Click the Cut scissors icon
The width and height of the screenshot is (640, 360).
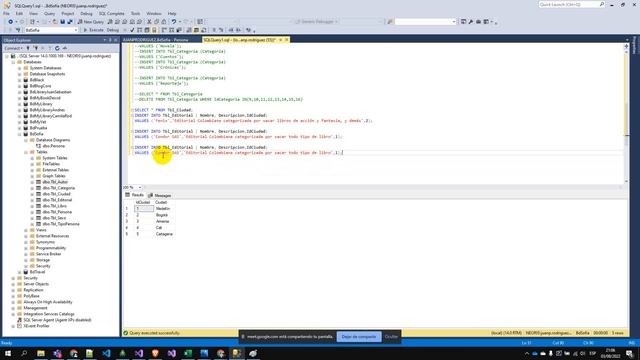coord(149,22)
